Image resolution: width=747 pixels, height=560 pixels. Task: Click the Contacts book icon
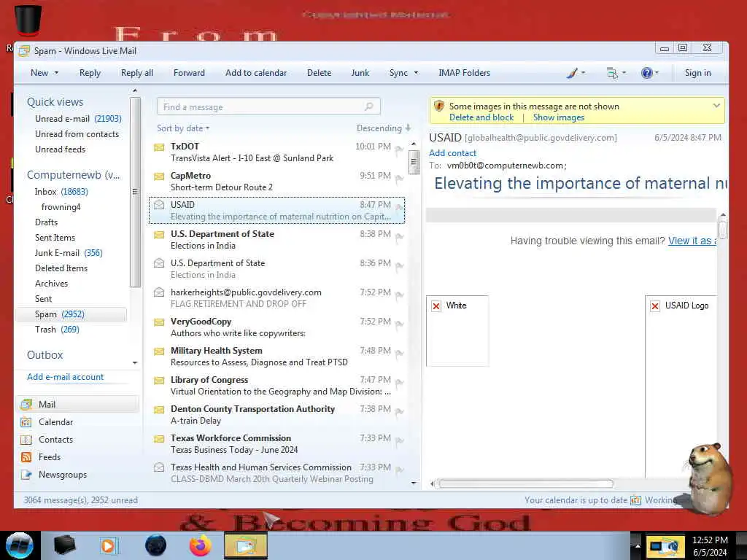click(26, 440)
